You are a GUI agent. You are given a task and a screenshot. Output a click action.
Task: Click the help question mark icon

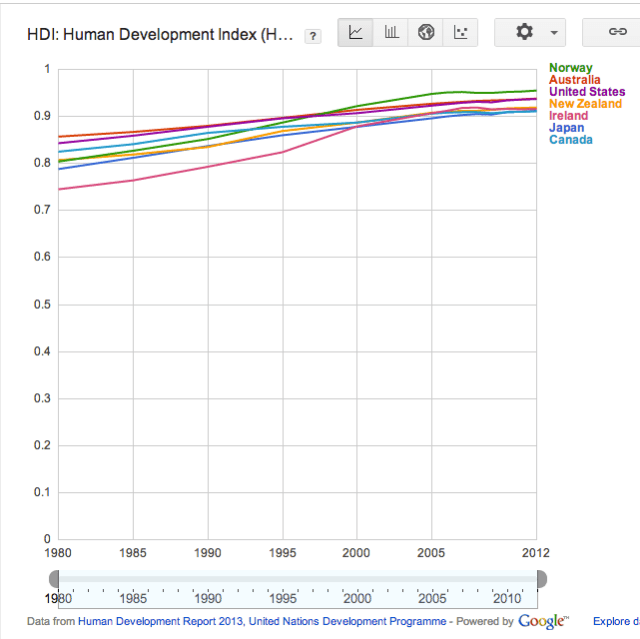(313, 36)
